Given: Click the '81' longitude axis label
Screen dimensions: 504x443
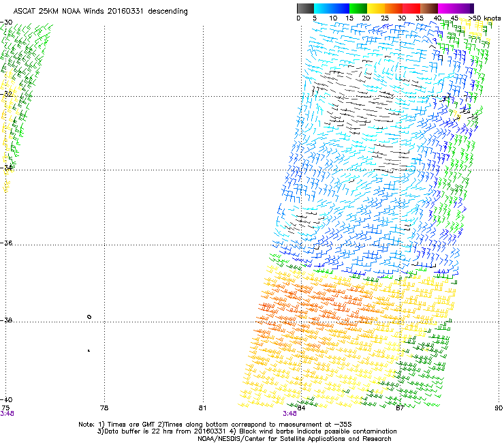Looking at the screenshot, I should point(202,408).
